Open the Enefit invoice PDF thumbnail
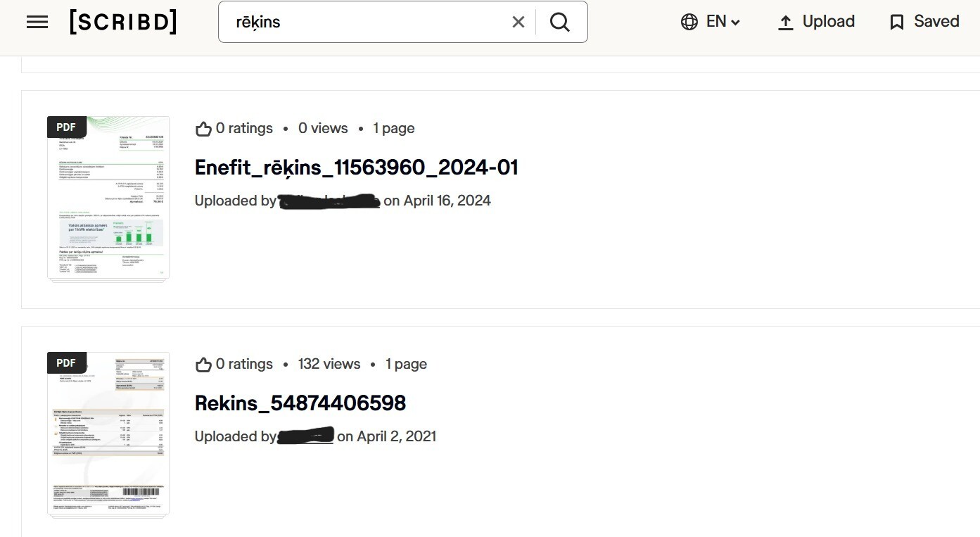The height and width of the screenshot is (537, 980). (x=108, y=198)
